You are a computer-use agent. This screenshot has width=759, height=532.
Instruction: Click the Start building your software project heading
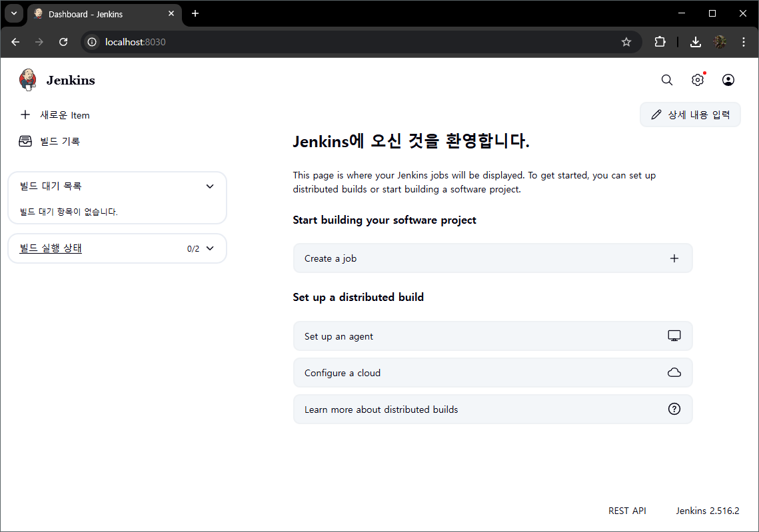(384, 220)
